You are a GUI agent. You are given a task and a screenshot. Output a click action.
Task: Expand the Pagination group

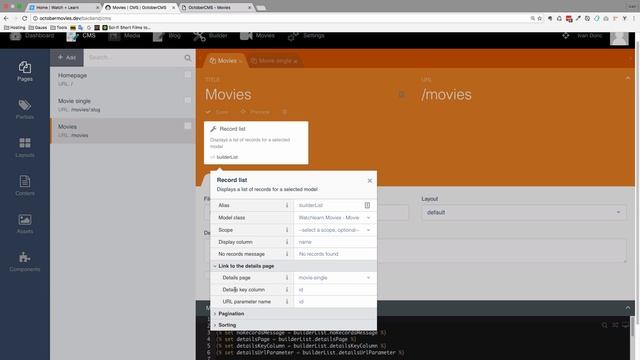tap(293, 313)
